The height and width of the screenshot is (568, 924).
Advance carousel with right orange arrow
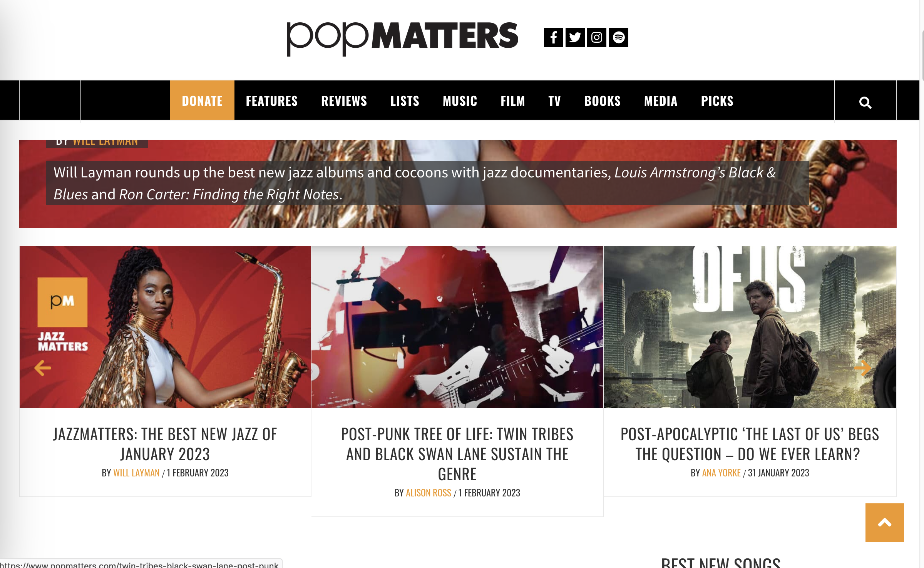862,368
